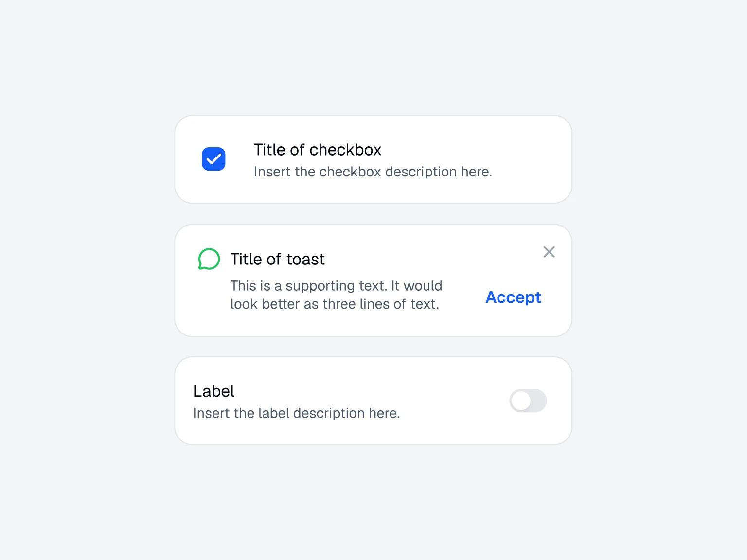Image resolution: width=747 pixels, height=560 pixels.
Task: Select the checkbox description text
Action: 373,172
